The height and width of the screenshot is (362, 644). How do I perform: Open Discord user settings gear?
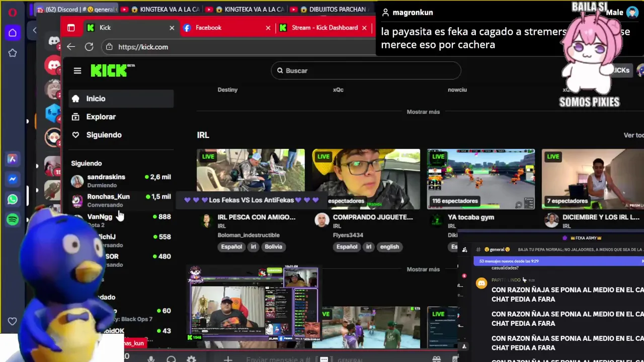[191, 359]
